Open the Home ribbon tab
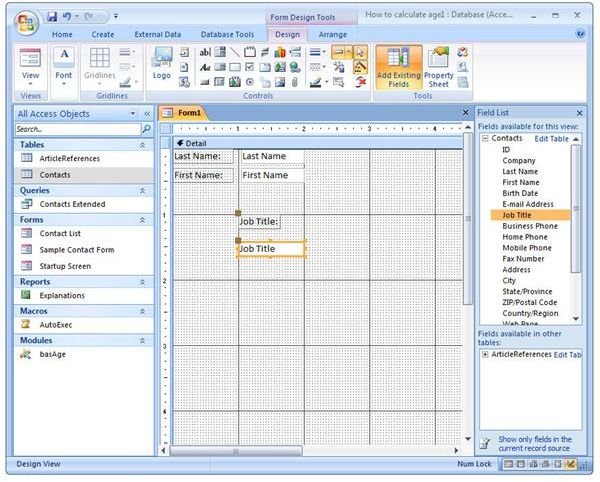 click(x=62, y=34)
